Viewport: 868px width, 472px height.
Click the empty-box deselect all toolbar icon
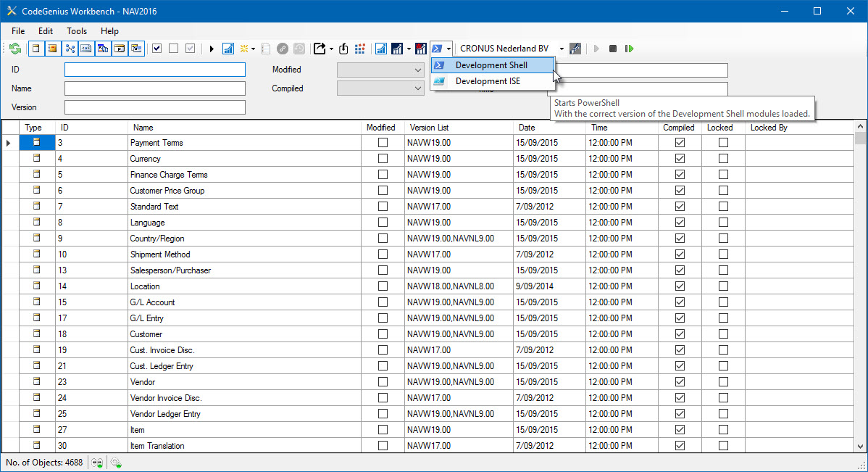(x=173, y=49)
